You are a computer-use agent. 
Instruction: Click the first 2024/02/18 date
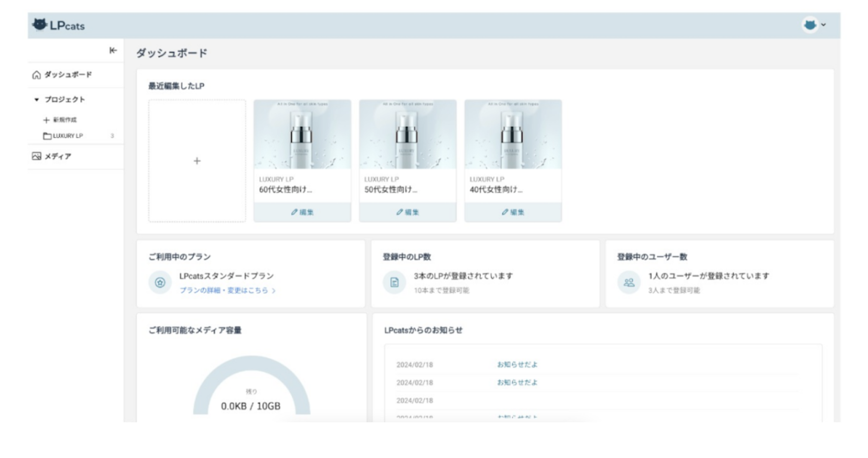(415, 365)
